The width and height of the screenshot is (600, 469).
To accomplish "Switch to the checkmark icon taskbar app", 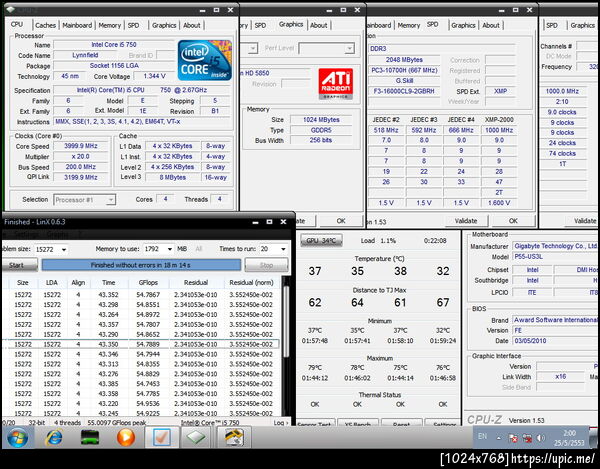I will pyautogui.click(x=162, y=437).
